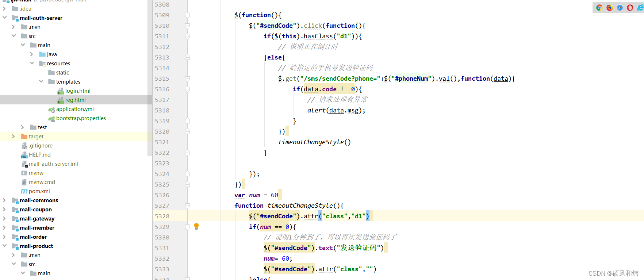Expand .mvn folder under mall-auth-server
The image size is (644, 280).
coord(14,27)
